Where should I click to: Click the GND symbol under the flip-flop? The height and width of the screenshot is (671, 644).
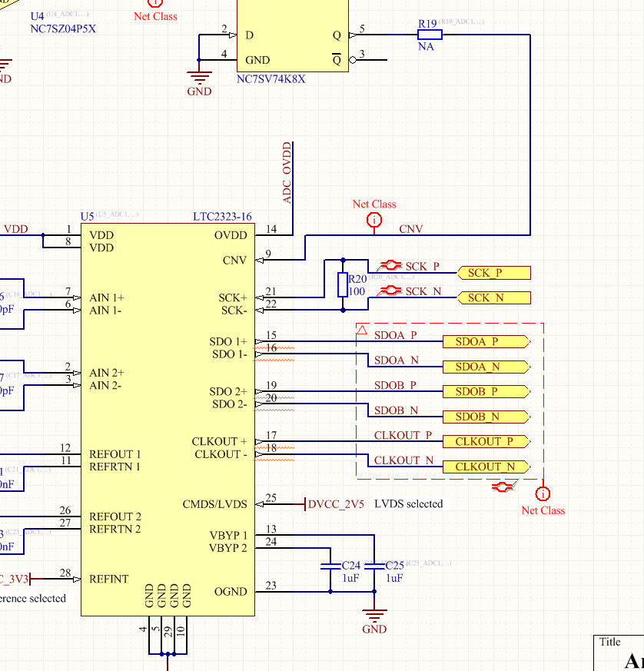199,76
